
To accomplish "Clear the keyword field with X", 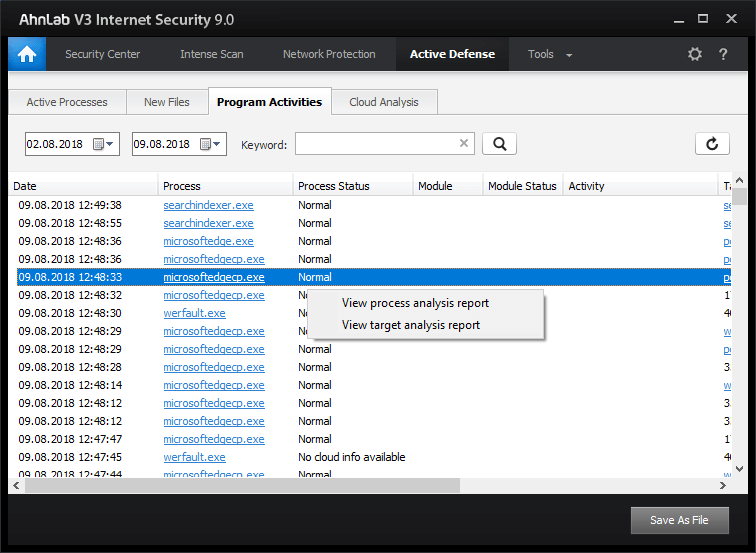I will (464, 144).
